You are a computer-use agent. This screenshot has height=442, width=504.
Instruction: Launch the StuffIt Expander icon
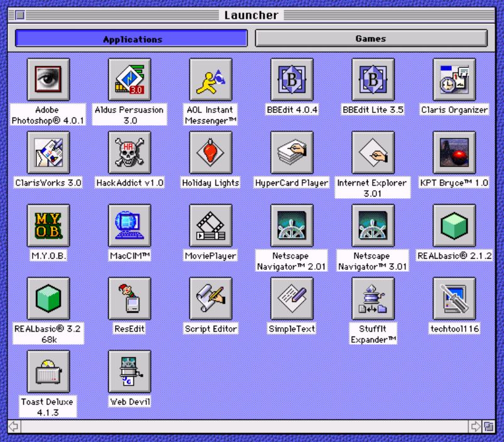click(x=373, y=298)
